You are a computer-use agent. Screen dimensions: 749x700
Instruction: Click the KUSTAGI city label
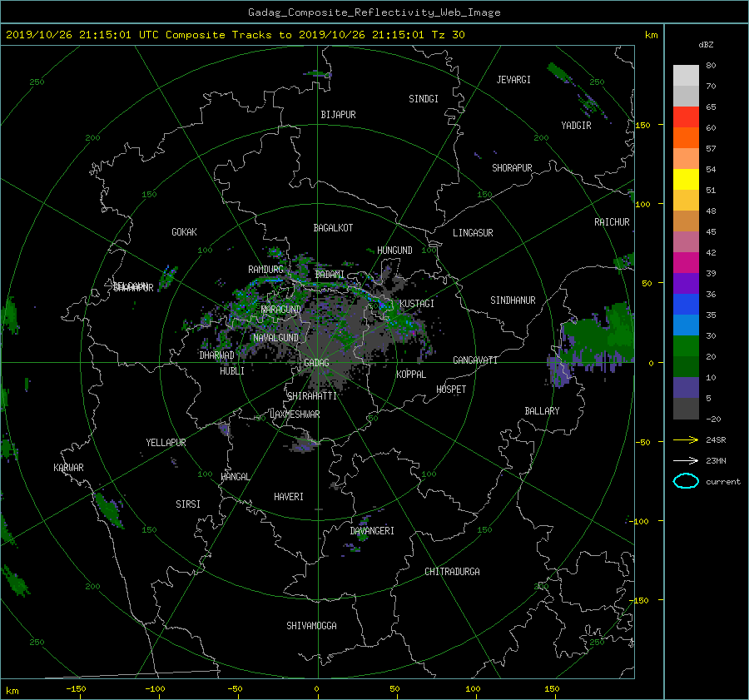click(417, 304)
